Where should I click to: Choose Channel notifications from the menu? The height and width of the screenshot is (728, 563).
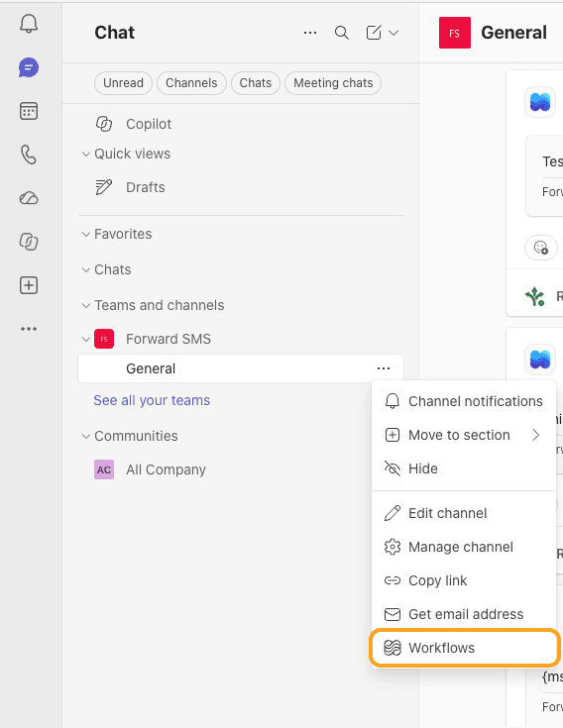tap(464, 401)
